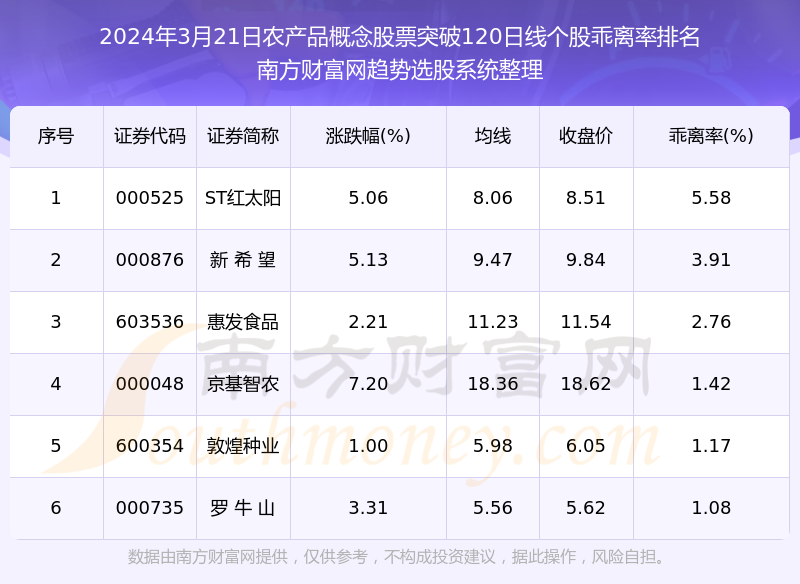Click the 2.21 change value for 惠发食品
The image size is (800, 584).
368,322
